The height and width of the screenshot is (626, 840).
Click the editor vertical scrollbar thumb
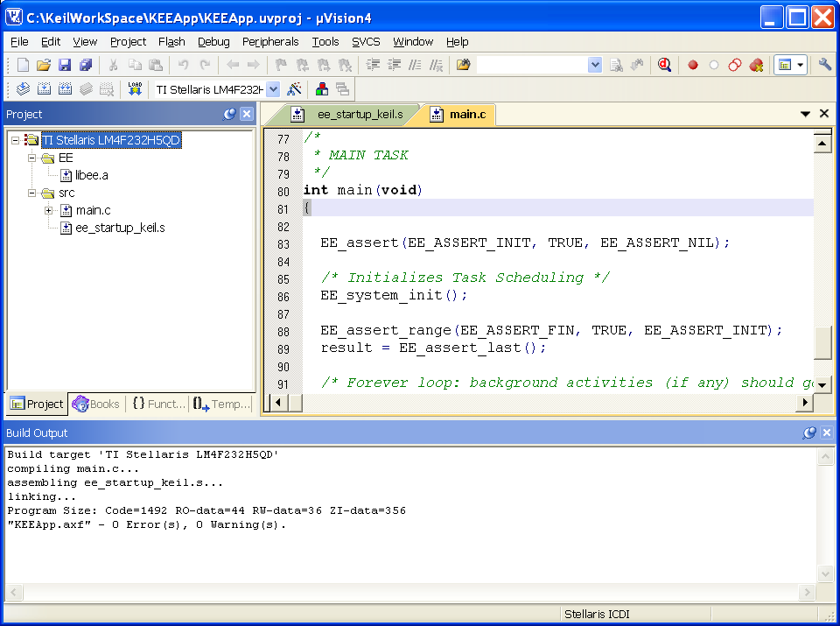click(x=822, y=342)
